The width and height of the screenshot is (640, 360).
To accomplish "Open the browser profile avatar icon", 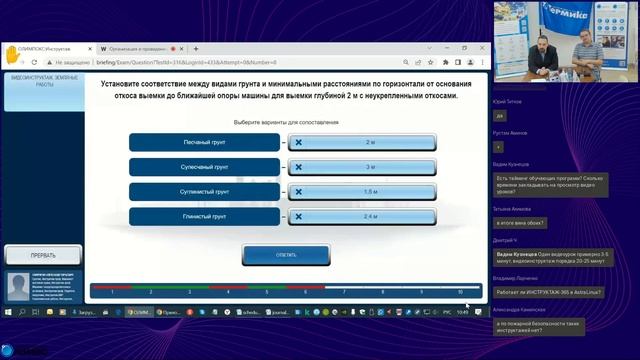I will point(471,62).
